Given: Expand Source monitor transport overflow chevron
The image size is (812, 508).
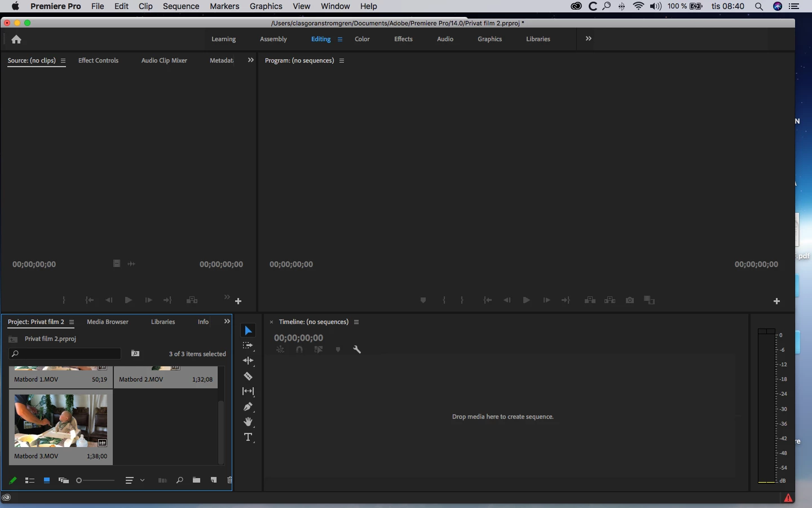Looking at the screenshot, I should click(227, 297).
